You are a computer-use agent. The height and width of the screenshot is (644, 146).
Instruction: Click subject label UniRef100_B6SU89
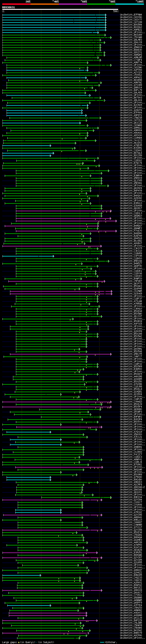click(x=131, y=35)
